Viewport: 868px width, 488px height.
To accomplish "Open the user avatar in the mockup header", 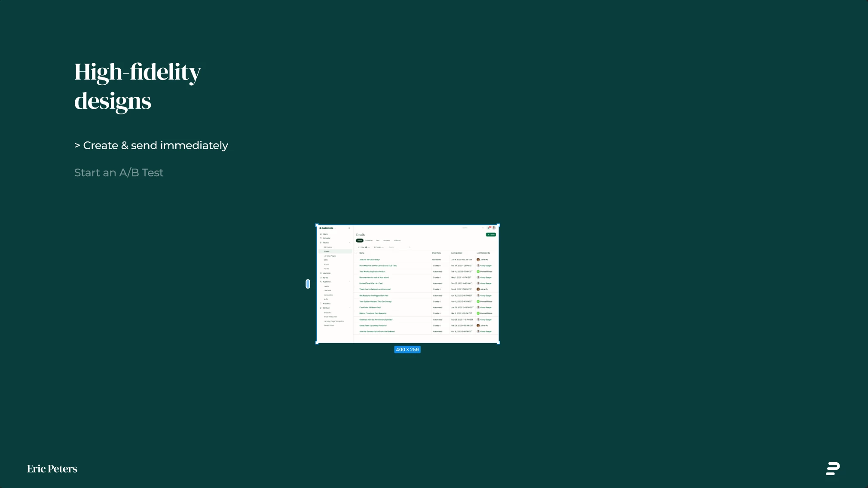I will tap(494, 228).
